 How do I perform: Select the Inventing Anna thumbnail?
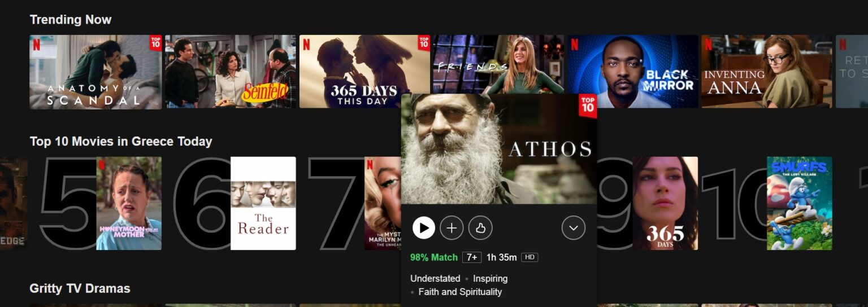(x=766, y=72)
